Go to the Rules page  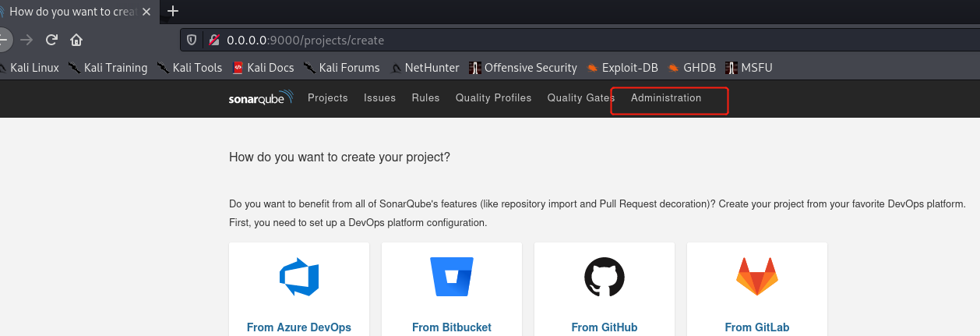tap(426, 98)
